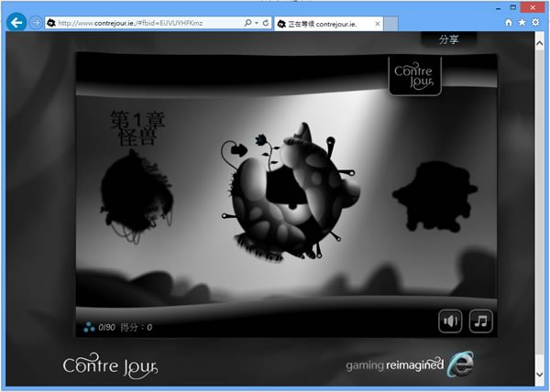Viewport: 550px width, 392px height.
Task: Toggle game music with the note button
Action: click(480, 321)
